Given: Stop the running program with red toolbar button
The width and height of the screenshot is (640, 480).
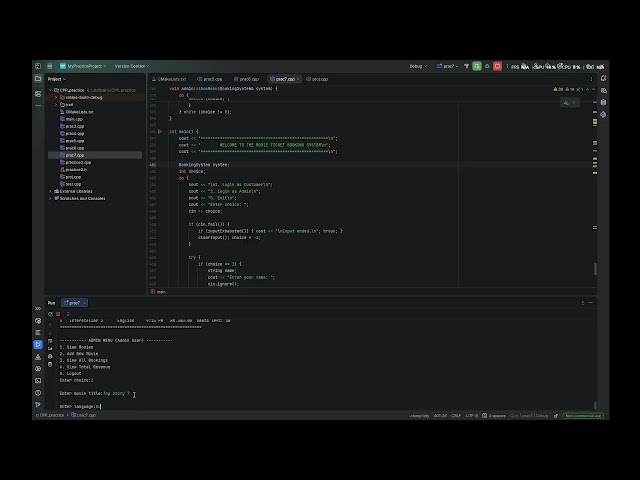Looking at the screenshot, I should [497, 66].
